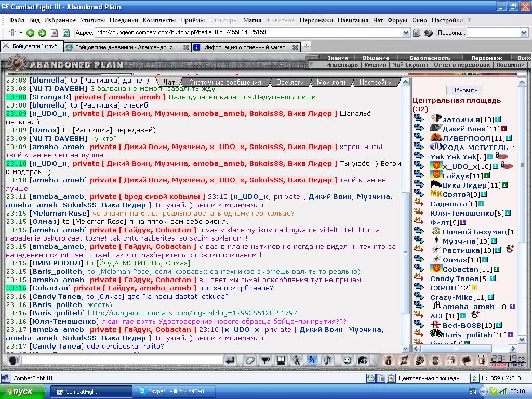Go back with the green left arrow
532x399 pixels.
coord(30,33)
